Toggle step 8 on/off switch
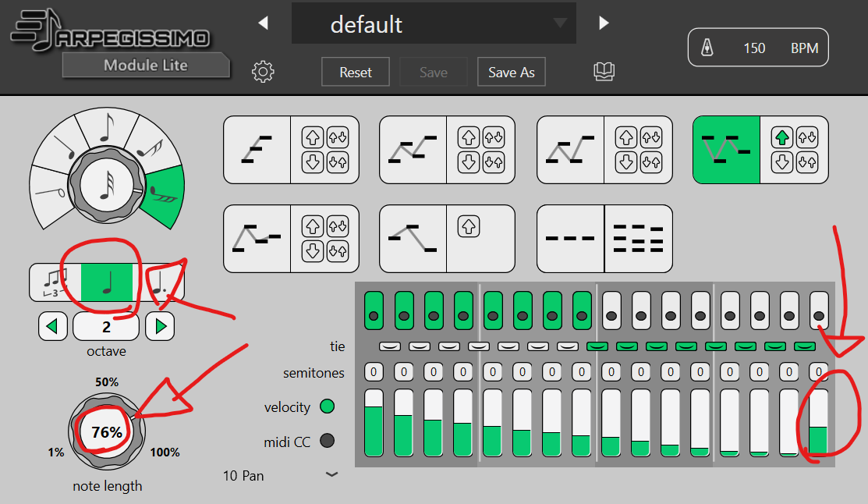Viewport: 868px width, 504px height. 582,311
